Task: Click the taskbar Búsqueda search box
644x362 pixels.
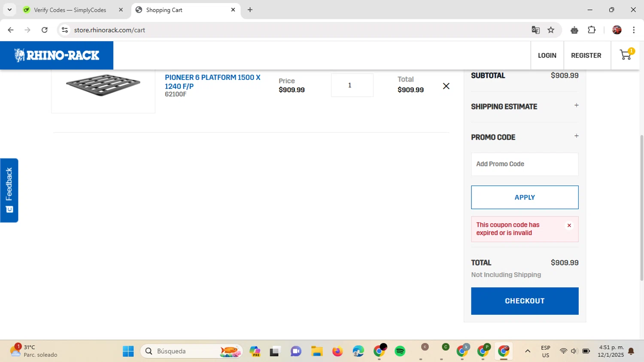Action: pos(191,351)
